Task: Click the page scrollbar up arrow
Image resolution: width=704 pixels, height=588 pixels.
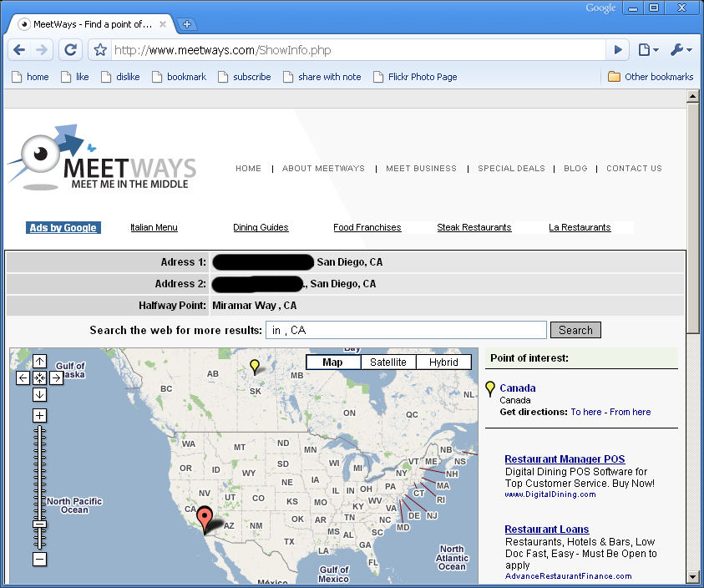Action: (x=693, y=96)
